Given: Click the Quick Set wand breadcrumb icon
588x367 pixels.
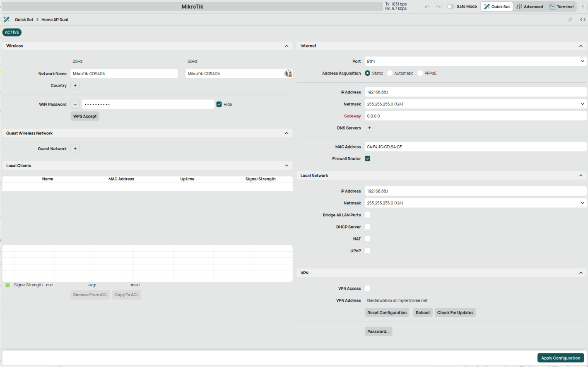Looking at the screenshot, I should pos(7,19).
